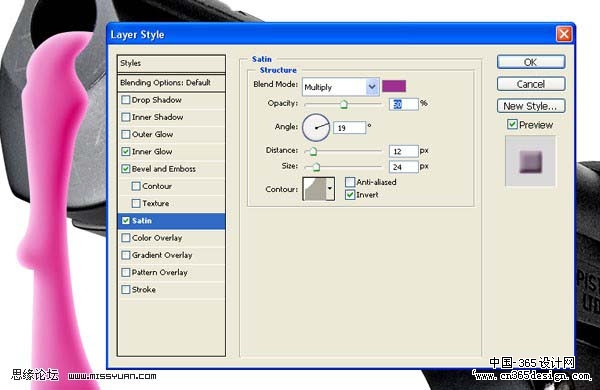The height and width of the screenshot is (390, 600).
Task: Tick the Outer Glow checkbox
Action: (126, 134)
